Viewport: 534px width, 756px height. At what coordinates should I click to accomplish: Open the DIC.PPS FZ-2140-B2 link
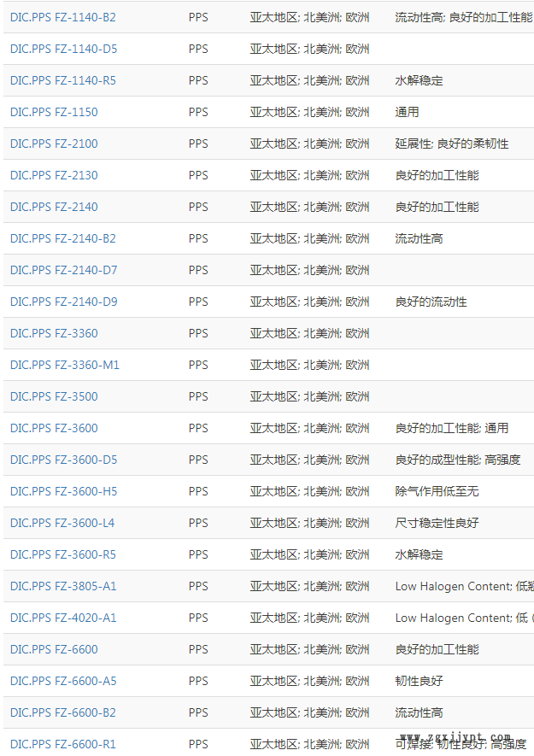tap(63, 238)
